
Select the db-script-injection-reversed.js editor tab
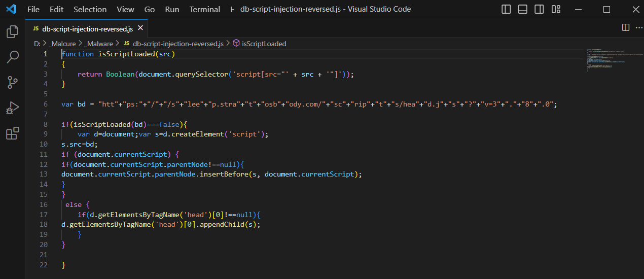tap(88, 28)
